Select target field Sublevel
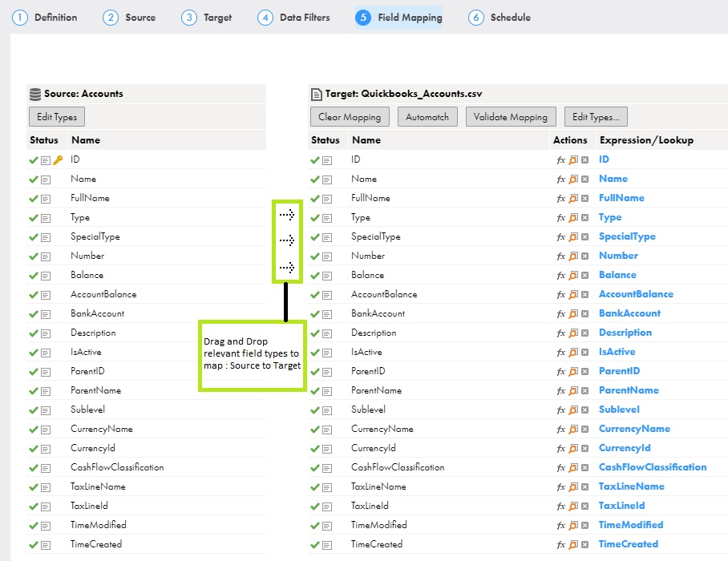This screenshot has width=728, height=561. coord(368,410)
